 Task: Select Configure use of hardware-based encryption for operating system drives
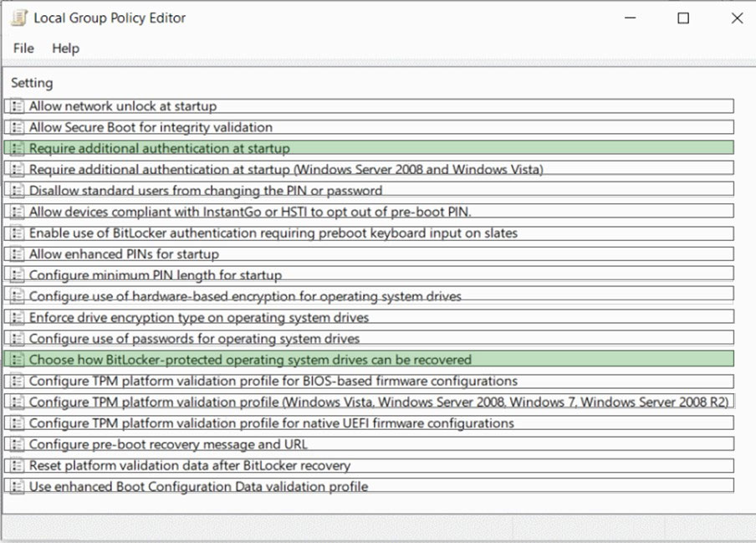tap(369, 295)
